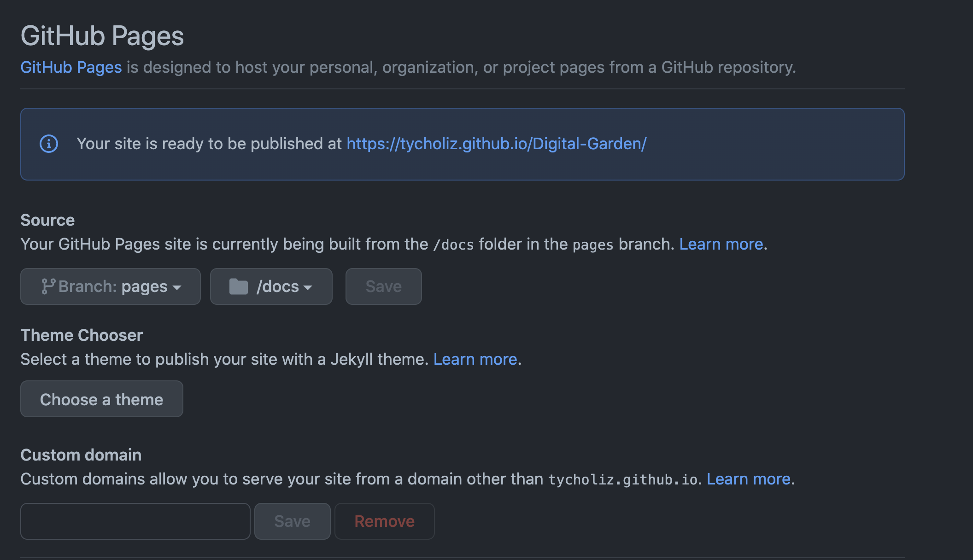Click Save next to custom domain field
This screenshot has height=560, width=973.
tap(292, 521)
